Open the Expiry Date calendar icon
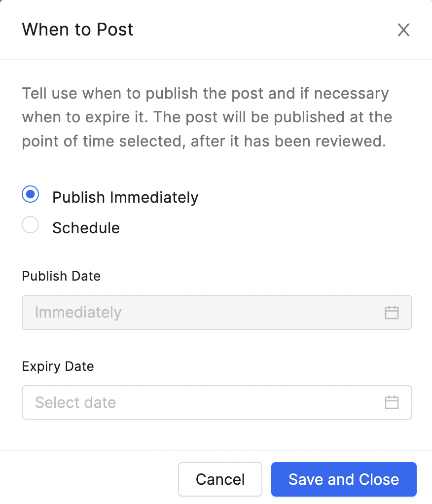The height and width of the screenshot is (504, 432). [x=392, y=402]
